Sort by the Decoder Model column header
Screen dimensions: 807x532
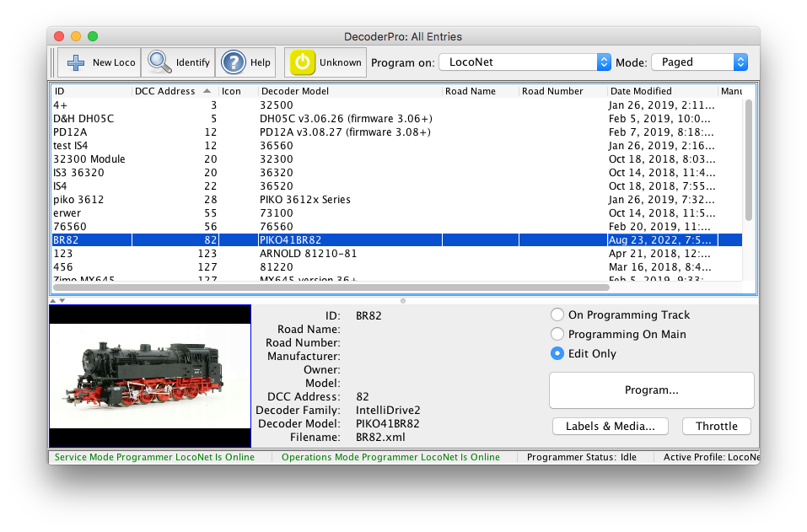[x=349, y=91]
